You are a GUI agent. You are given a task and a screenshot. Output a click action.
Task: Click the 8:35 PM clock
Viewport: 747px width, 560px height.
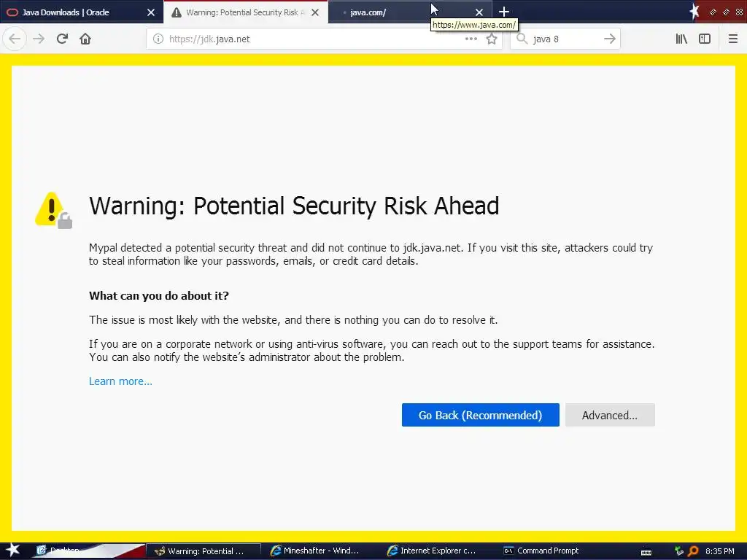click(x=719, y=551)
